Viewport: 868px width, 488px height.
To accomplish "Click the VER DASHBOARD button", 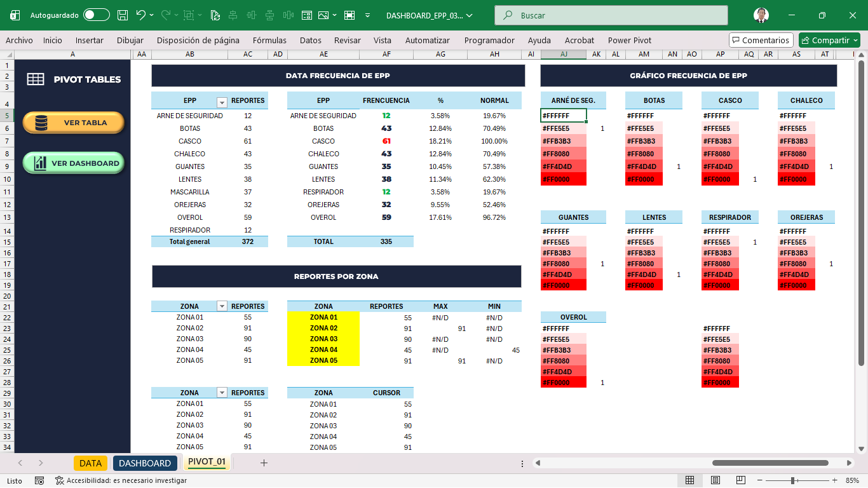I will (74, 163).
